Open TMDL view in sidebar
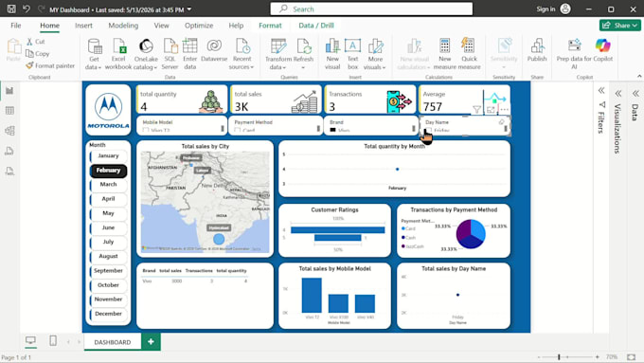 click(x=9, y=171)
